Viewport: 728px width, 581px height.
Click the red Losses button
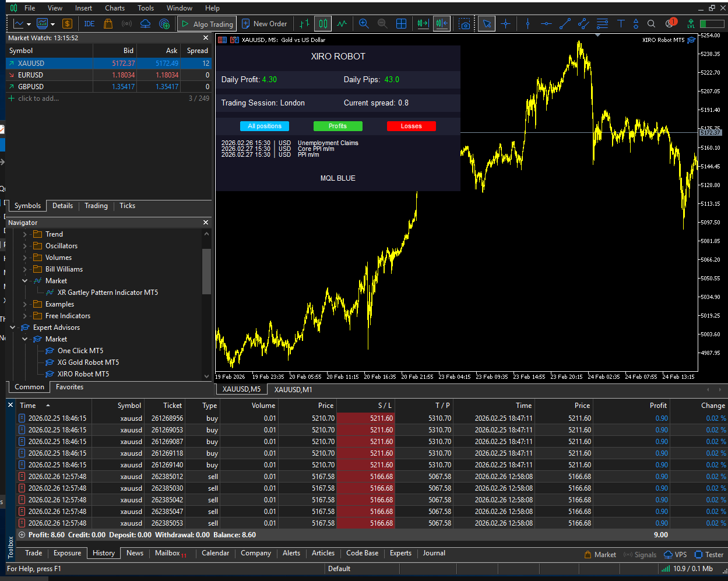(x=412, y=126)
